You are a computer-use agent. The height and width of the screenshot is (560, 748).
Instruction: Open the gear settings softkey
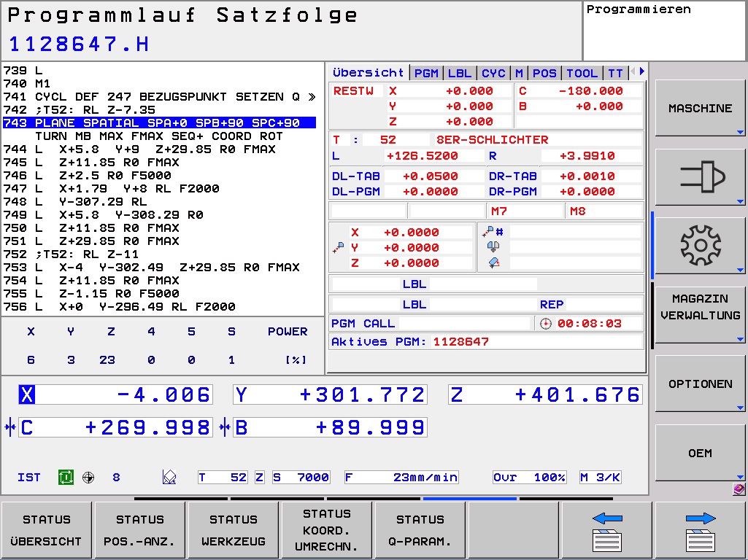coord(699,246)
